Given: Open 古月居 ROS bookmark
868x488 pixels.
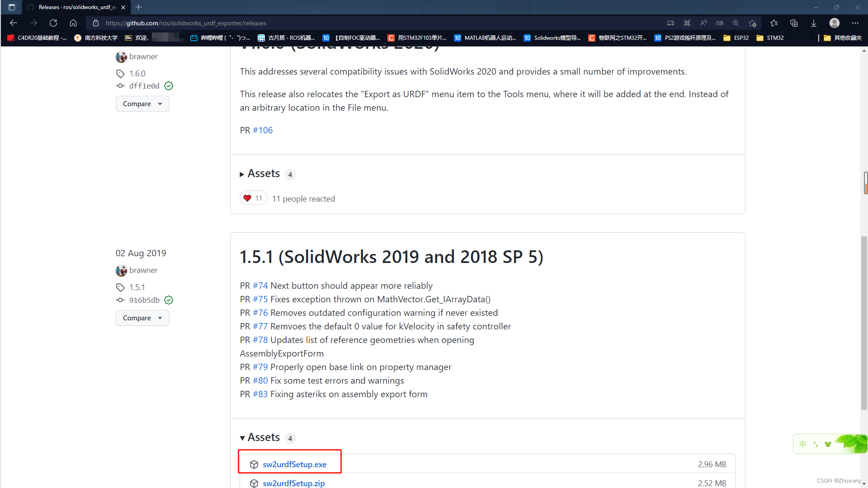Looking at the screenshot, I should tap(286, 38).
